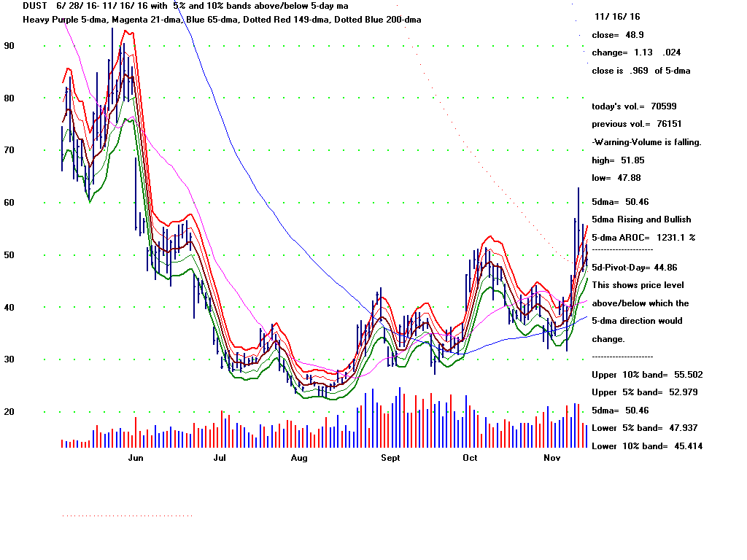Click the Lower 10% band= 45.414 value
This screenshot has width=747, height=560.
coord(647,446)
